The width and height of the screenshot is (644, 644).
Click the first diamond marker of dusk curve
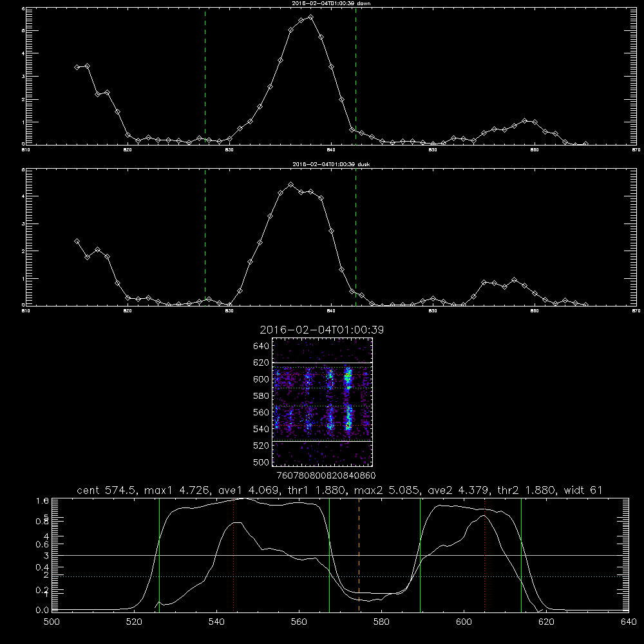[x=77, y=241]
